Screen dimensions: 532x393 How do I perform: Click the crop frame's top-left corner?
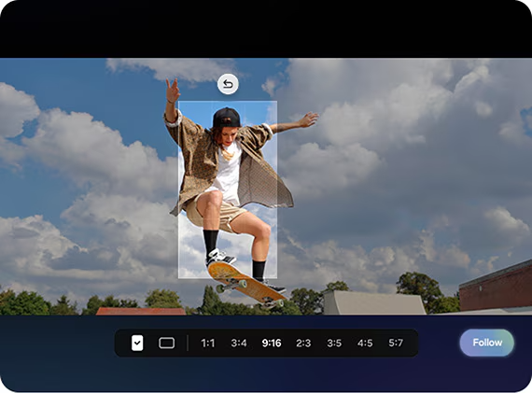(x=178, y=101)
